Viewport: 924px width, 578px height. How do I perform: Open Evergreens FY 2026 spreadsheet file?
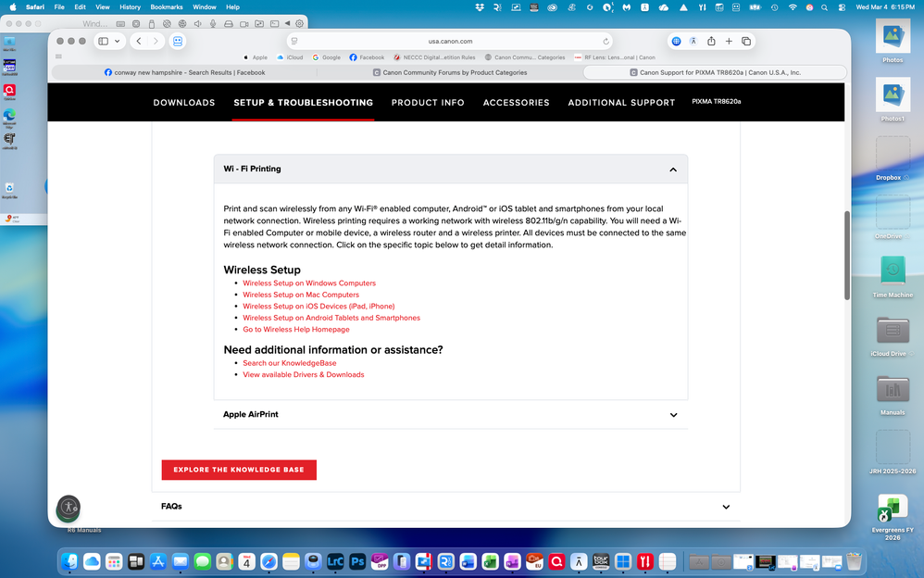click(893, 517)
